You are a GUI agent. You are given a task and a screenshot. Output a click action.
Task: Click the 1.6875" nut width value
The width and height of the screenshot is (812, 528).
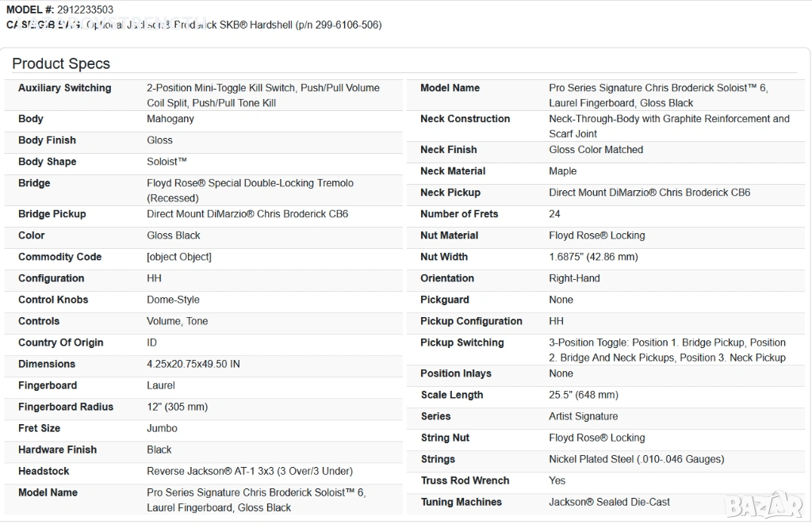point(593,257)
